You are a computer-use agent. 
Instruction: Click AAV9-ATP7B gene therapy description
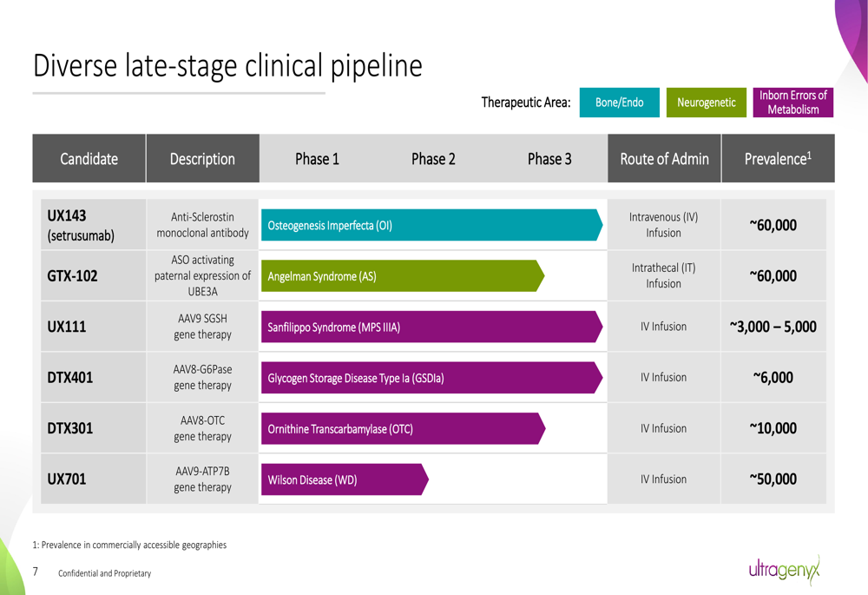click(202, 479)
